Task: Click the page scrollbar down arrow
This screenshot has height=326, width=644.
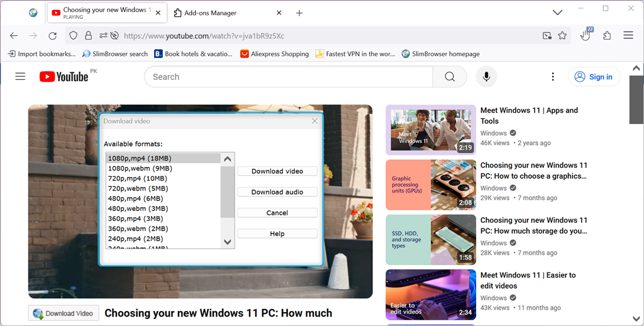Action: [636, 319]
